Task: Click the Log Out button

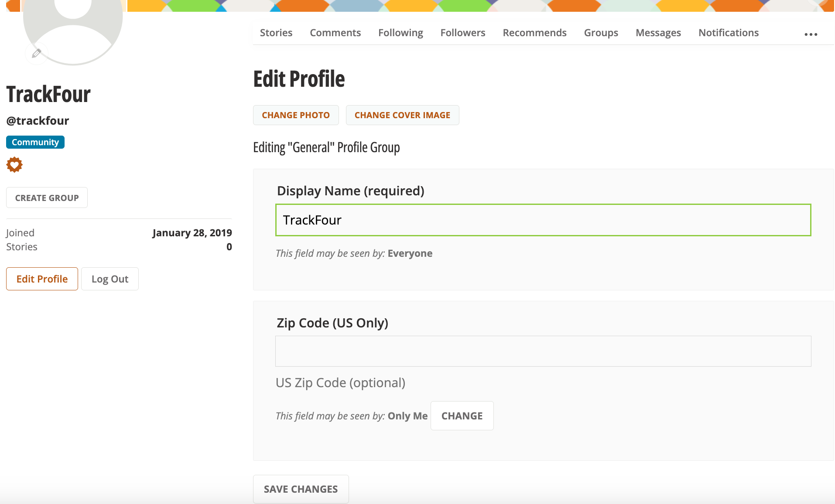Action: tap(110, 279)
